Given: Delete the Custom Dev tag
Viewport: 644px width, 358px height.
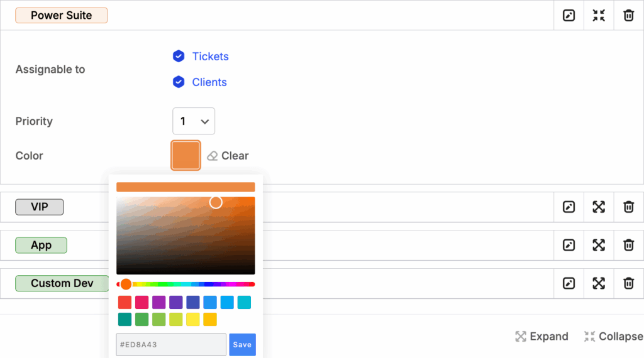Looking at the screenshot, I should 628,283.
